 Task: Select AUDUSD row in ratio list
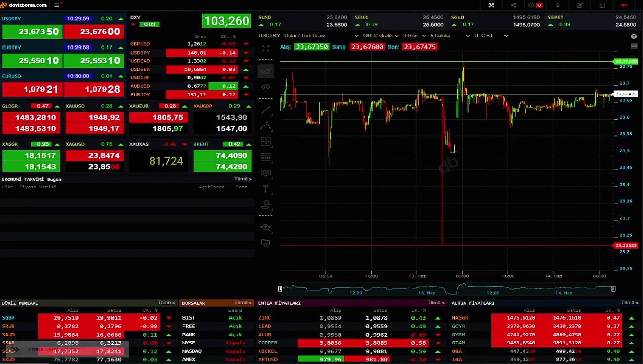pos(191,86)
